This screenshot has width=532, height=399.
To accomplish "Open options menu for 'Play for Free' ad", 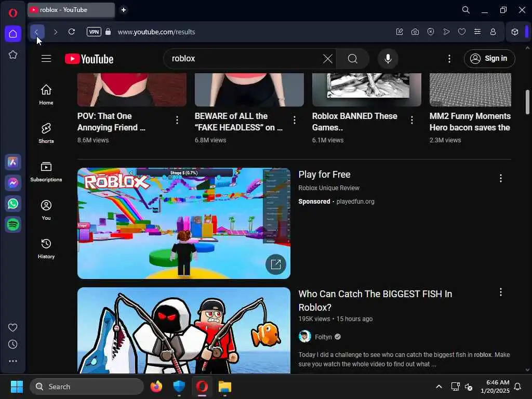I will coord(500,178).
